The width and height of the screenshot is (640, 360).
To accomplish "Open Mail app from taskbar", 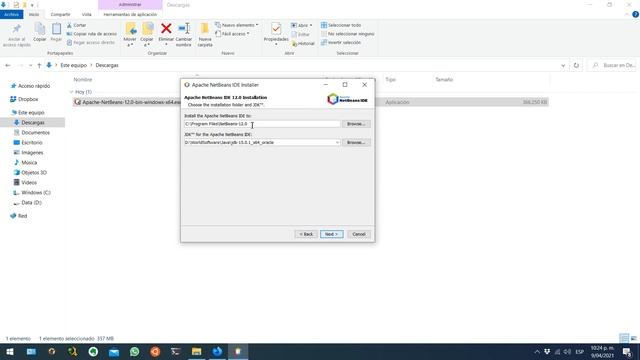I will click(x=114, y=351).
